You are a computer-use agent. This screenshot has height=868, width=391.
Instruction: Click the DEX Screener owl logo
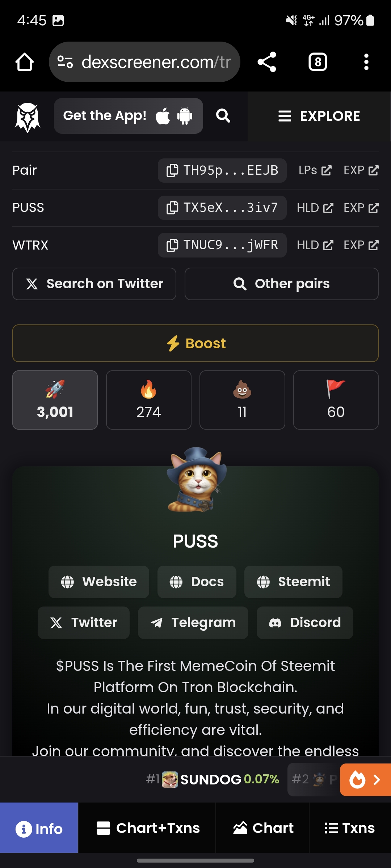tap(28, 117)
